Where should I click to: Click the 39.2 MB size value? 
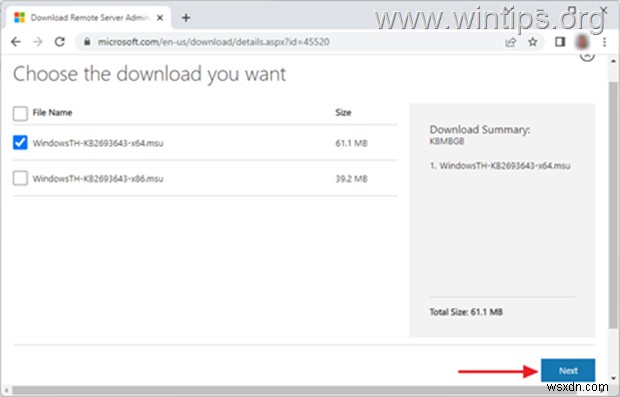click(352, 179)
